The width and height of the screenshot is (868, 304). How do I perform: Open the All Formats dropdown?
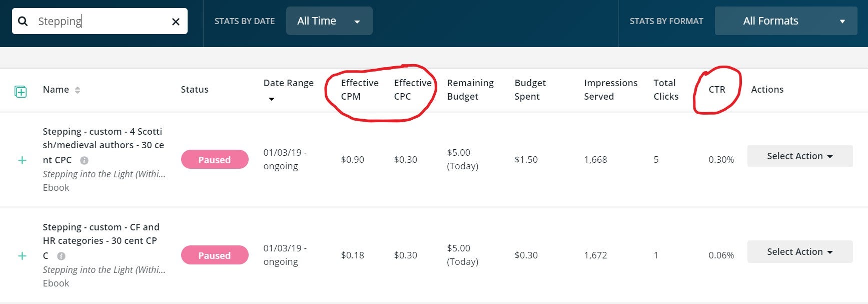785,21
